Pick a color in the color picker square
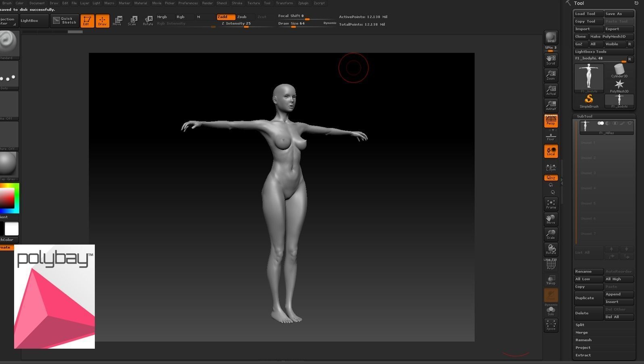The image size is (644, 364). [7, 198]
